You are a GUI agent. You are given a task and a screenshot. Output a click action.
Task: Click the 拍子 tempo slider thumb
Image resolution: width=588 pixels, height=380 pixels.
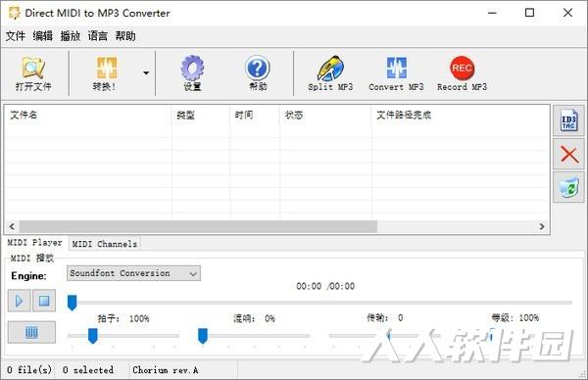tap(93, 336)
